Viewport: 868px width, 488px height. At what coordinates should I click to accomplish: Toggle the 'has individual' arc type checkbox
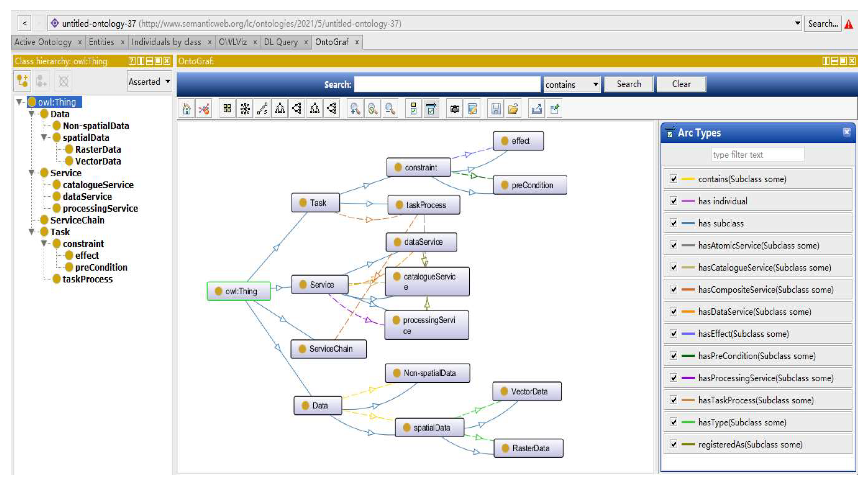tap(673, 201)
